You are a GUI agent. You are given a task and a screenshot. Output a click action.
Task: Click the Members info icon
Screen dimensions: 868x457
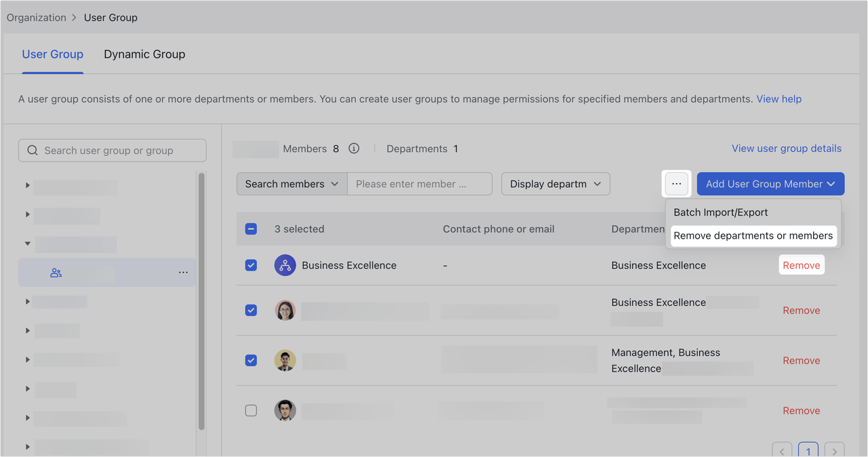coord(354,148)
